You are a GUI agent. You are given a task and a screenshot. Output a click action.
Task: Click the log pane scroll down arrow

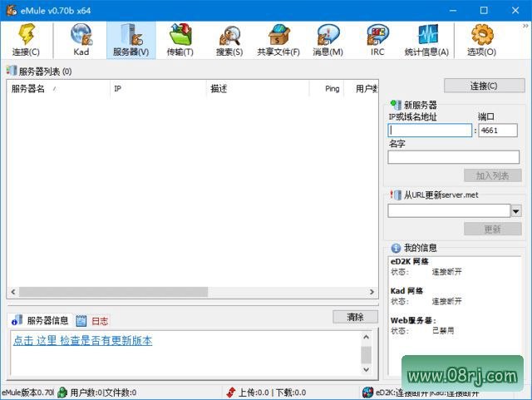pos(366,369)
